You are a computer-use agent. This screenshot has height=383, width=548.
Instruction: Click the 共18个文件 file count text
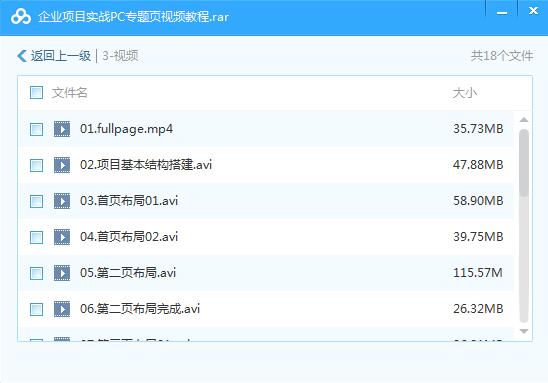pyautogui.click(x=502, y=56)
